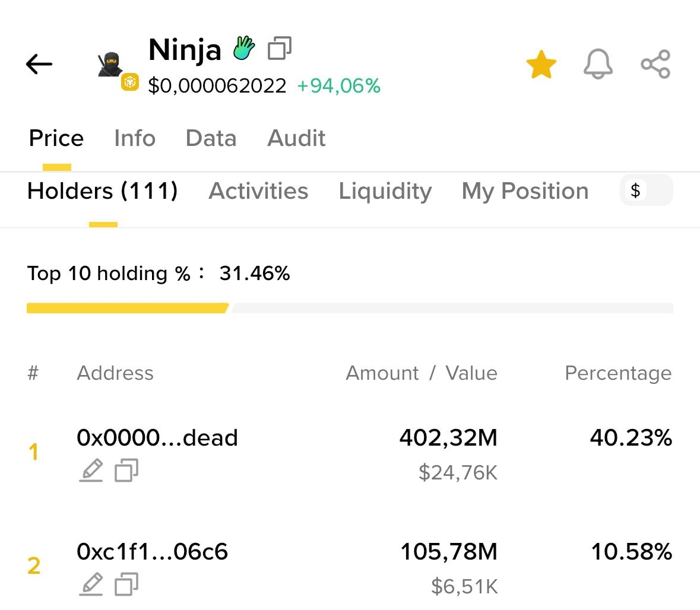Open the My Position section
Image resolution: width=700 pixels, height=610 pixels.
point(525,191)
